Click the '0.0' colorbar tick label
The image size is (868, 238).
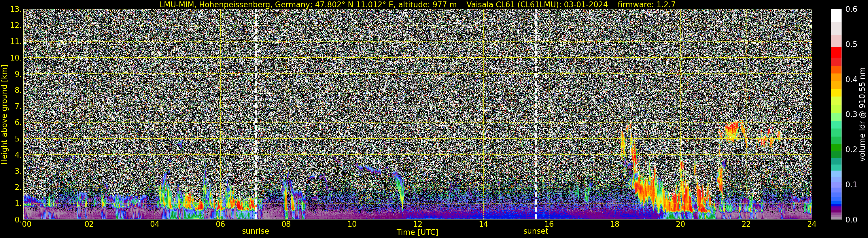coord(852,220)
